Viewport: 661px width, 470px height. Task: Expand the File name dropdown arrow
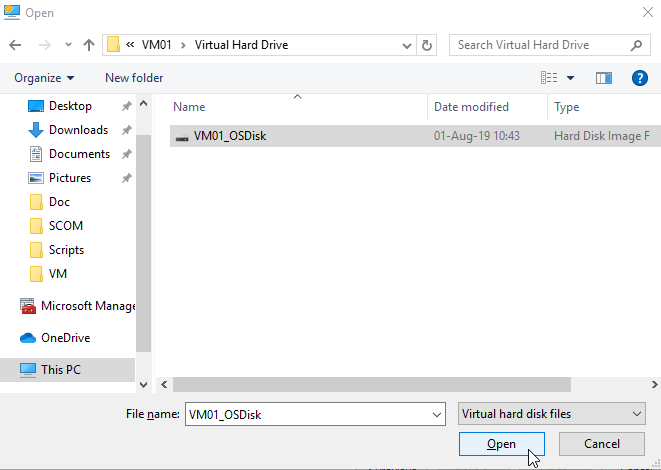point(437,414)
